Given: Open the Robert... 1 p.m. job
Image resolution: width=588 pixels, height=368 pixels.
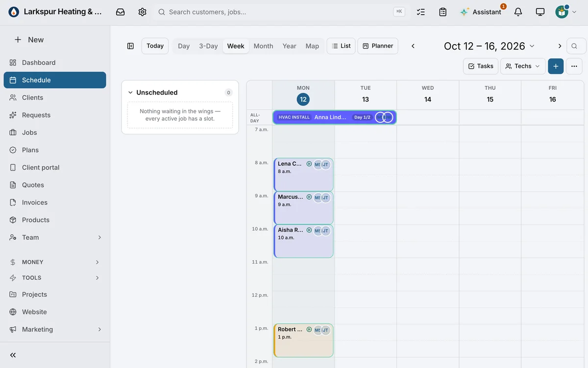Looking at the screenshot, I should (x=303, y=340).
